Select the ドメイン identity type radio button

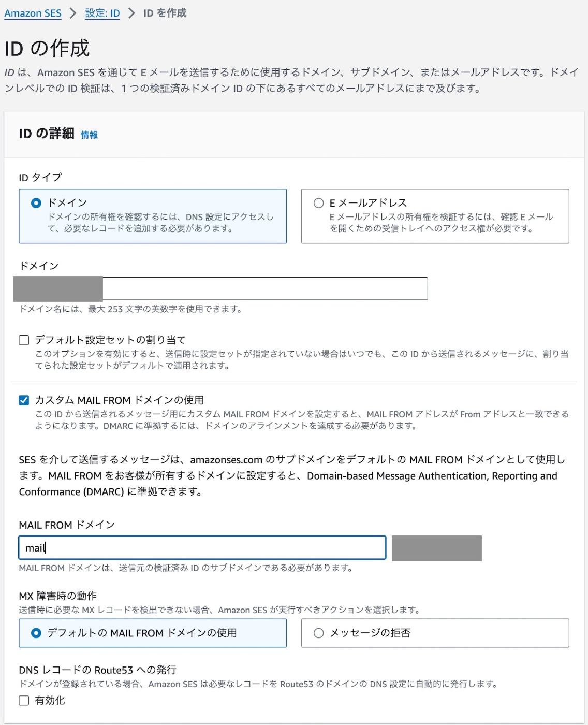tap(36, 203)
